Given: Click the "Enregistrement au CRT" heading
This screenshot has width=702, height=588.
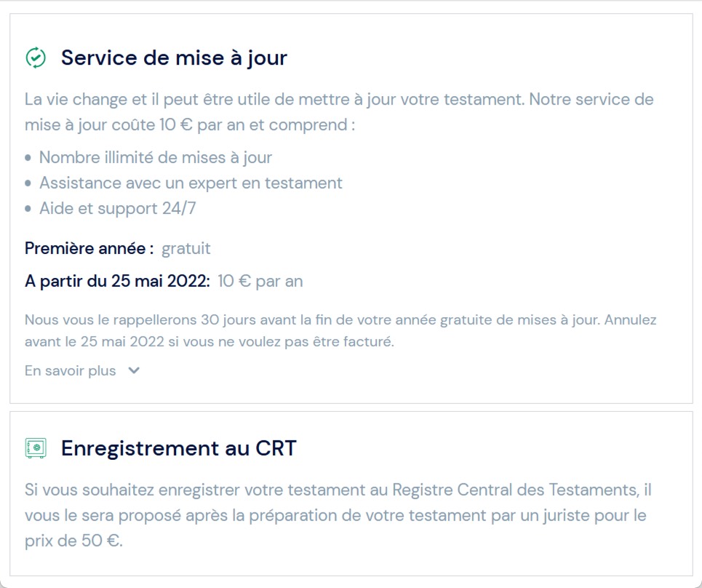Looking at the screenshot, I should coord(178,448).
